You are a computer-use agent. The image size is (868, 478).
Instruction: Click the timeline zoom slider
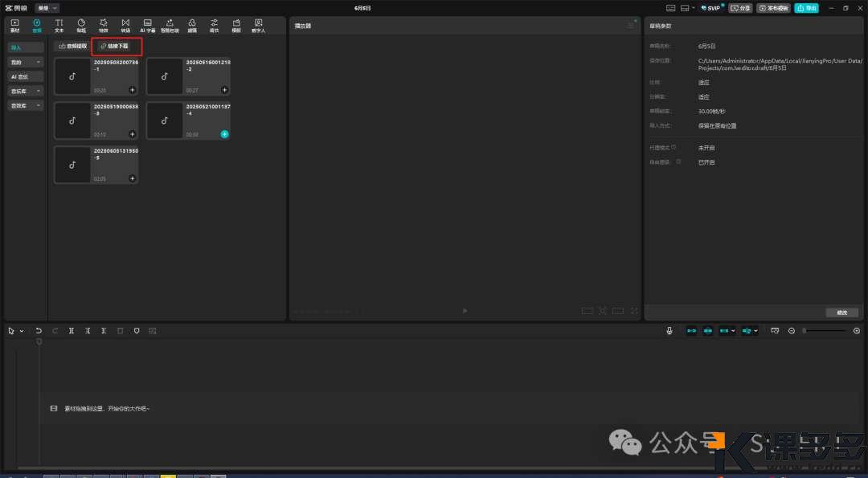824,331
